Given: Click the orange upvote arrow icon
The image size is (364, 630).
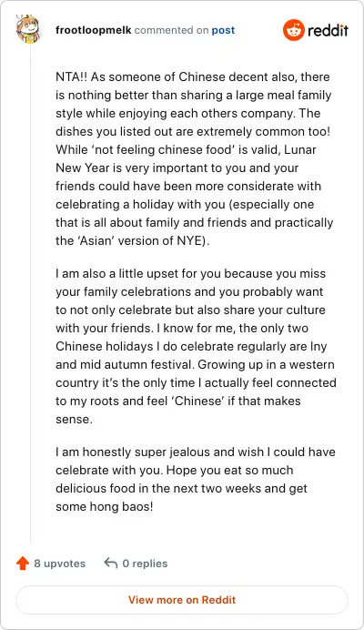Looking at the screenshot, I should [x=23, y=564].
